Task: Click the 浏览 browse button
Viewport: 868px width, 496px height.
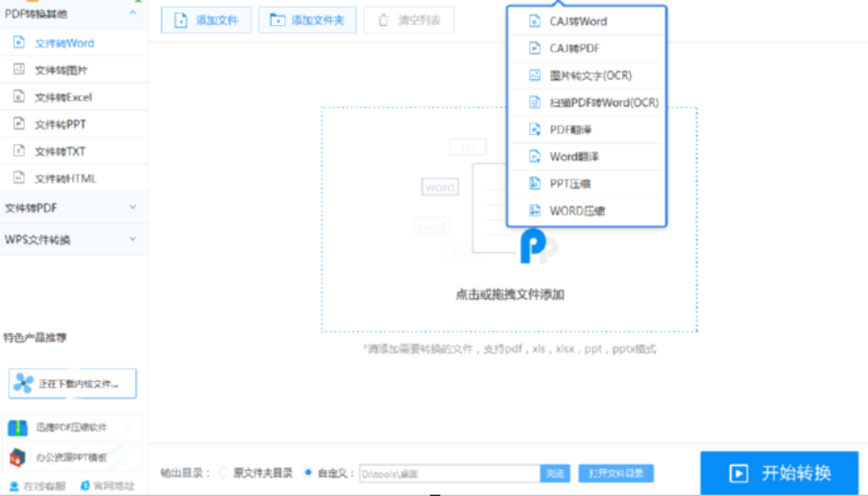Action: pos(556,473)
